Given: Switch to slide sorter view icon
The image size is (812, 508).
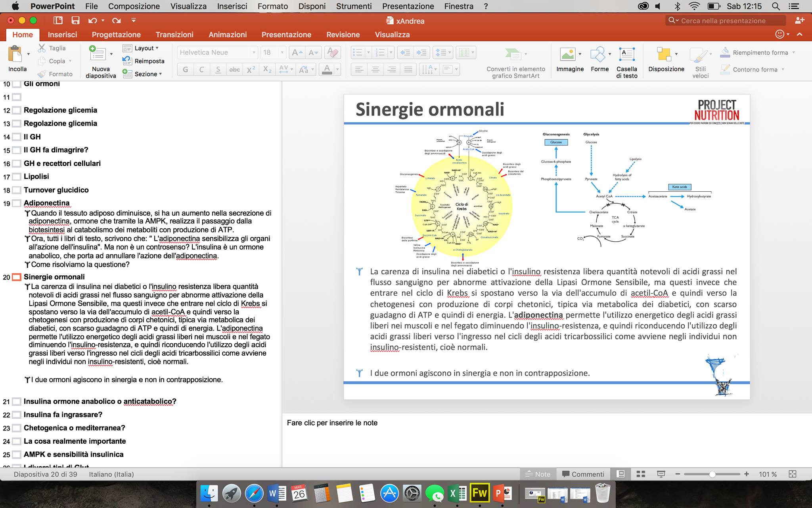Looking at the screenshot, I should point(641,474).
